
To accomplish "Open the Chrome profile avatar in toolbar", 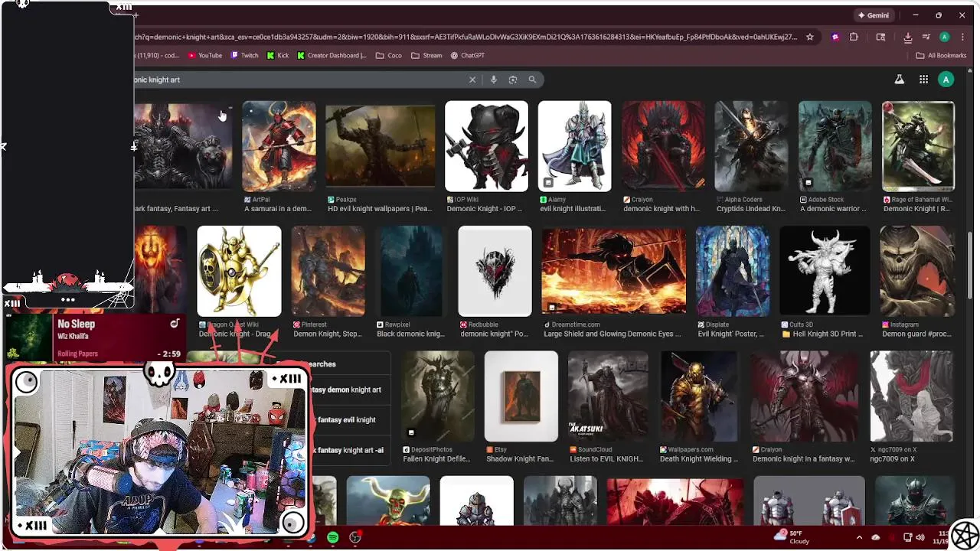I will point(945,37).
